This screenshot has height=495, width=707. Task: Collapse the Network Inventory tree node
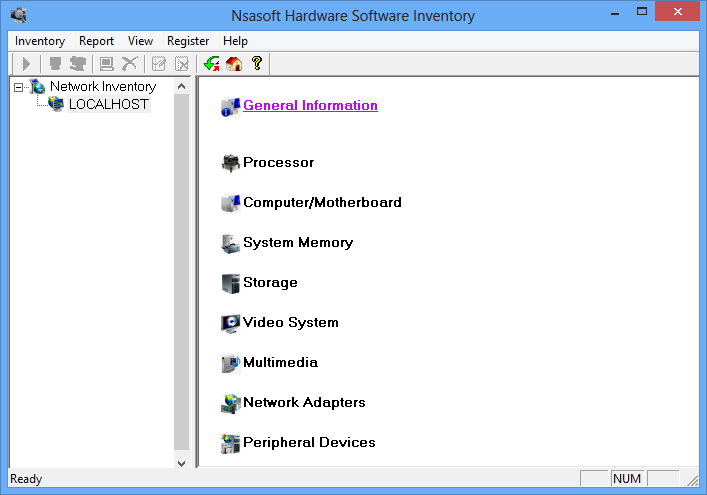18,87
